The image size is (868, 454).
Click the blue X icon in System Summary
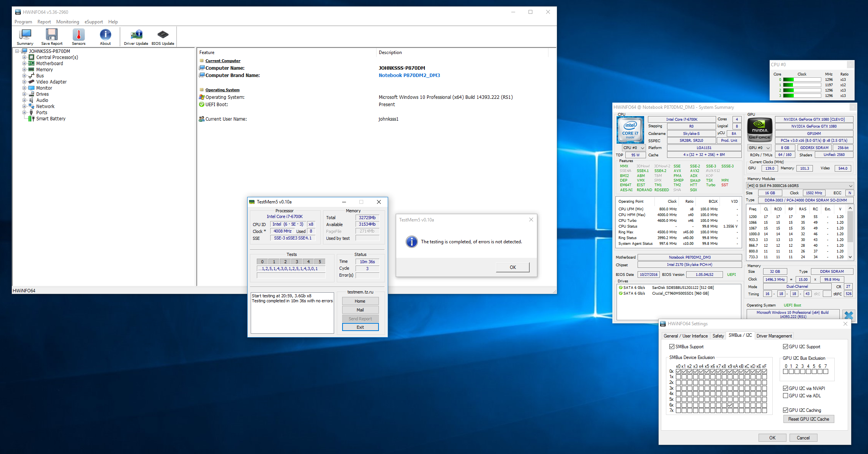click(x=848, y=315)
